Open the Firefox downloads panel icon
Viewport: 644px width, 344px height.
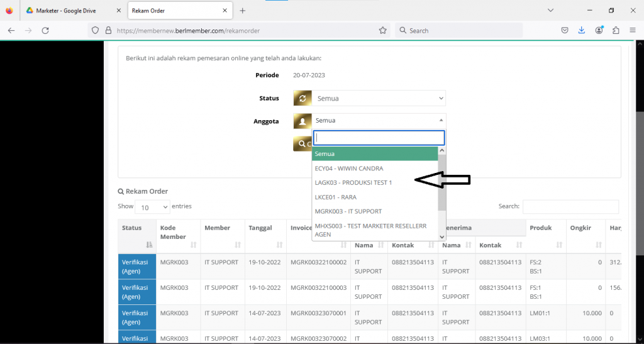[x=581, y=30]
